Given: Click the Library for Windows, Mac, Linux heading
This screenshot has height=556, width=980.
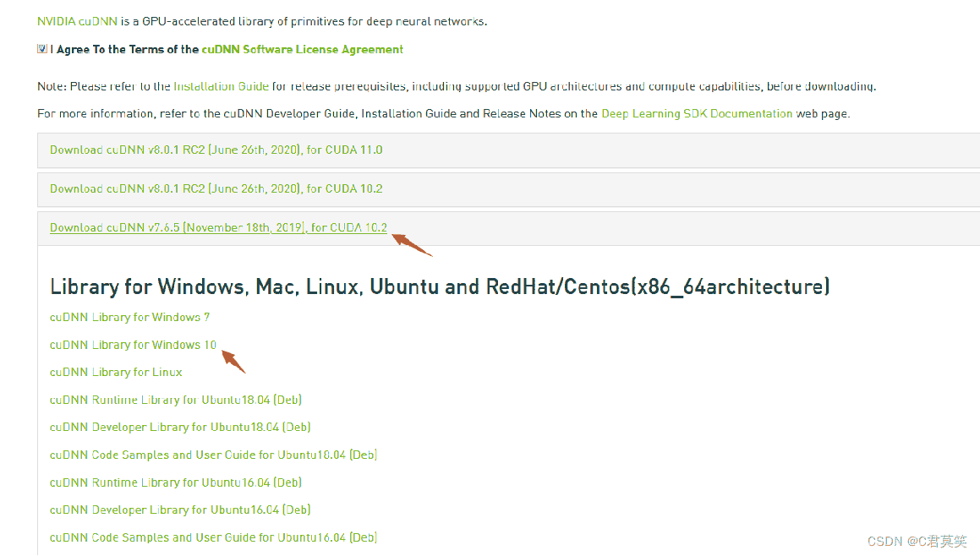Looking at the screenshot, I should (x=440, y=286).
